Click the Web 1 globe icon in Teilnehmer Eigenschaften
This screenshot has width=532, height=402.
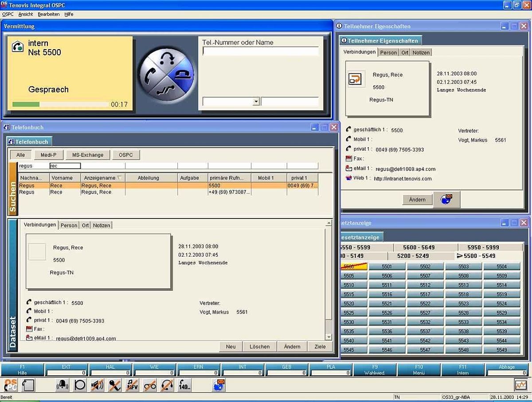point(349,178)
